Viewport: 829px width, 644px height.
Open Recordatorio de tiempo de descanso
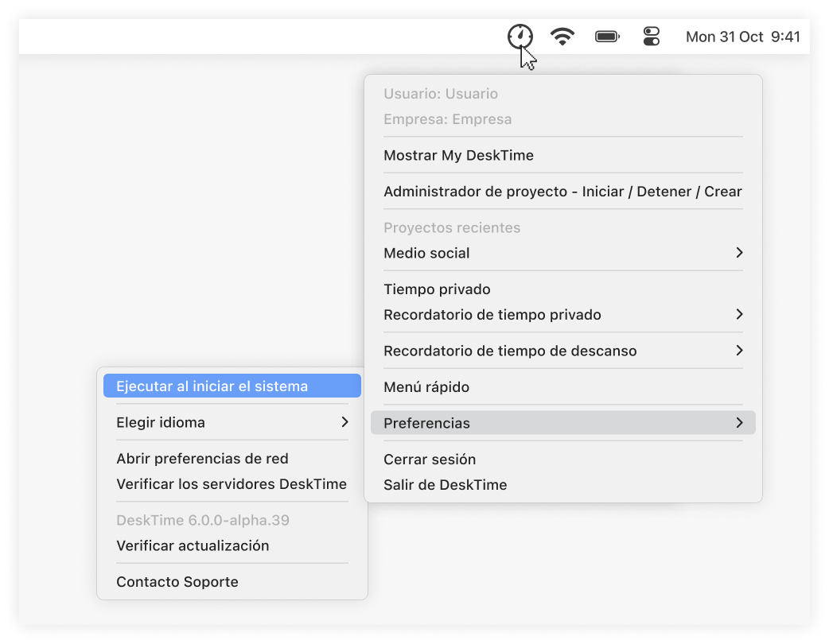(563, 351)
